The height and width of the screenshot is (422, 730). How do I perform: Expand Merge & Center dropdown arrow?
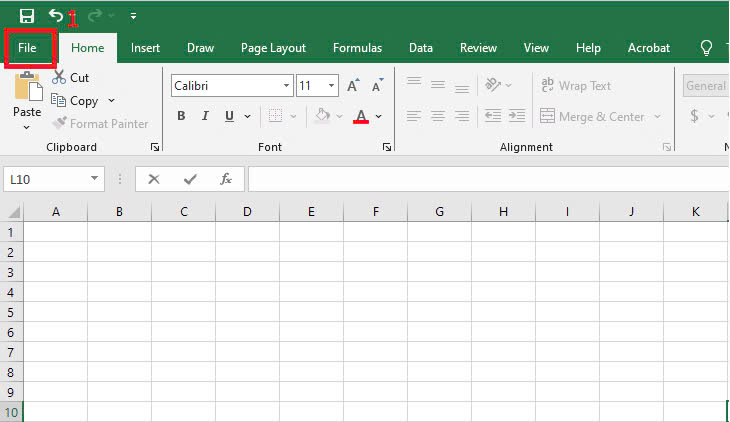point(657,116)
